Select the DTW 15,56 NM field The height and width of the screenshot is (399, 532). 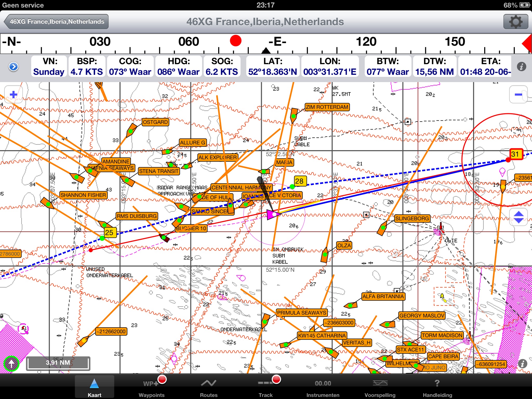[x=435, y=66]
